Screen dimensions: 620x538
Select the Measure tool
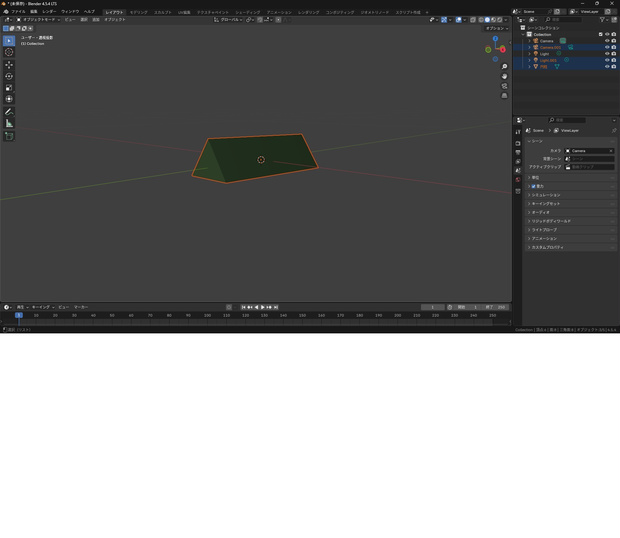coord(9,123)
